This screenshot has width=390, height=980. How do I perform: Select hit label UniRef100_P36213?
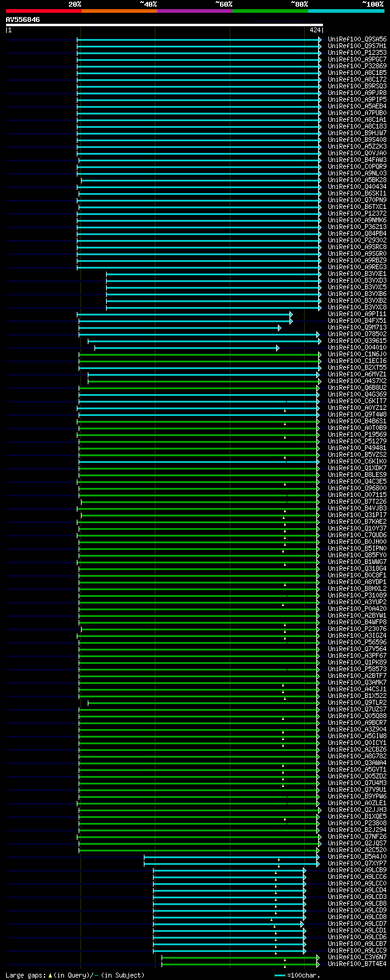pyautogui.click(x=357, y=227)
